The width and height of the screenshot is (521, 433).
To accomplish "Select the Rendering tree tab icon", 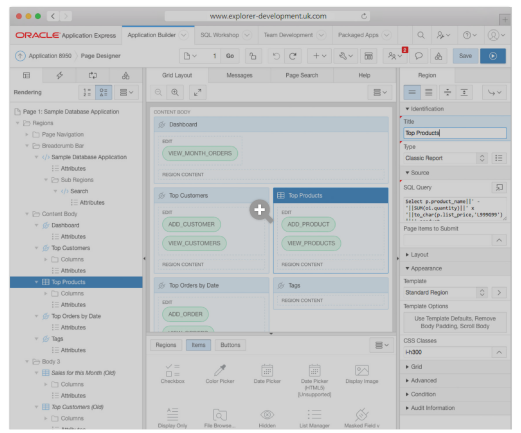I will click(26, 75).
